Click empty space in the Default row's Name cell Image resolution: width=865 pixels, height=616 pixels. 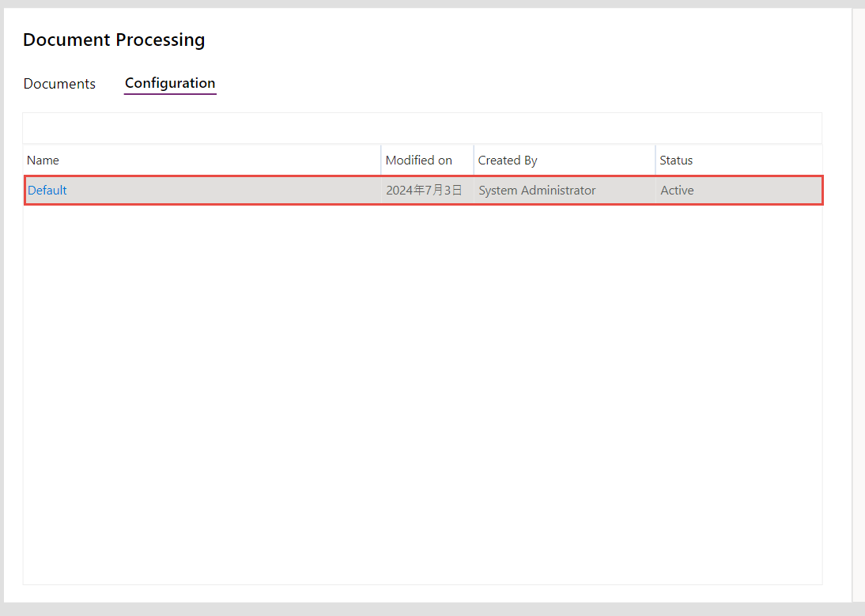221,191
